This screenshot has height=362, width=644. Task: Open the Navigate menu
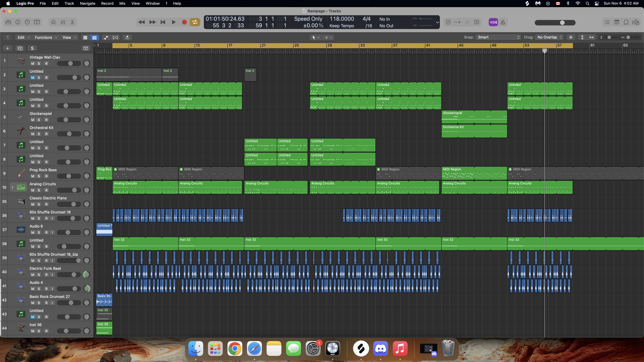click(x=87, y=3)
